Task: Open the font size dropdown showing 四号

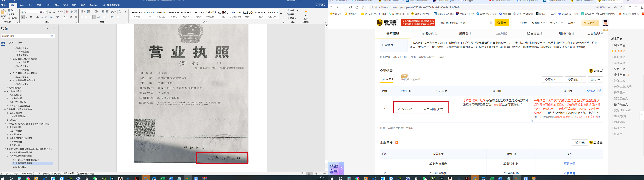Action: 47,12
